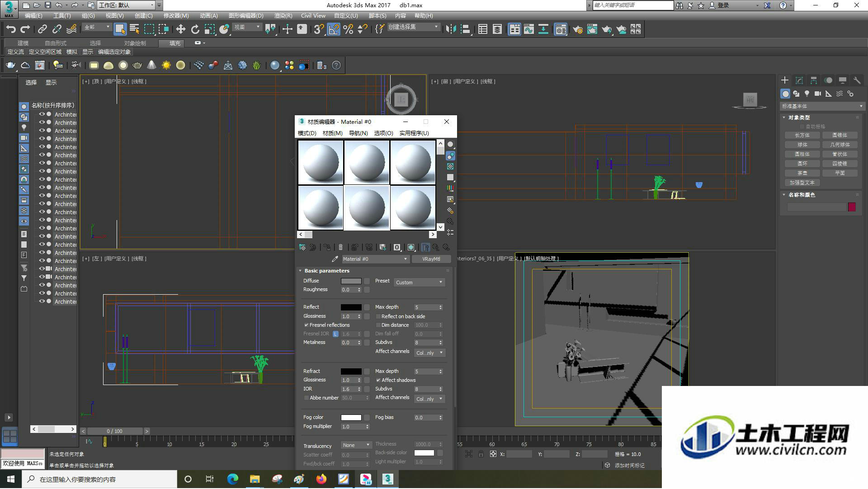This screenshot has height=489, width=868.
Task: Open Reflect Affect channels dropdown
Action: [429, 353]
